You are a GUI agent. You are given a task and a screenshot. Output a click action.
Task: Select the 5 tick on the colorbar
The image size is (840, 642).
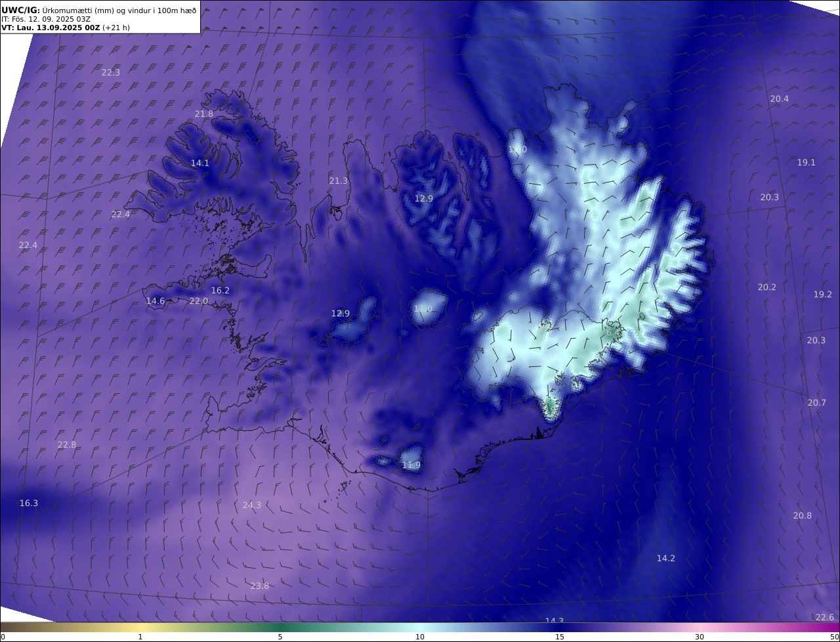[280, 637]
